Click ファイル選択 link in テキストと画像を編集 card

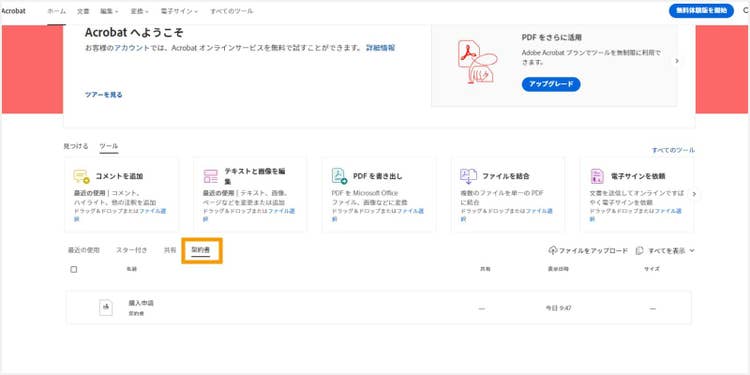pos(281,211)
